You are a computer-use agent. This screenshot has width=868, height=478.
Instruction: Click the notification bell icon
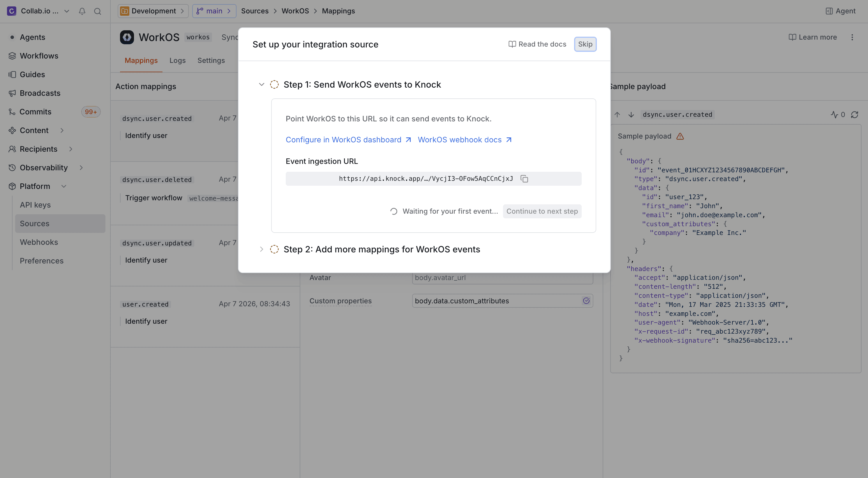(82, 11)
